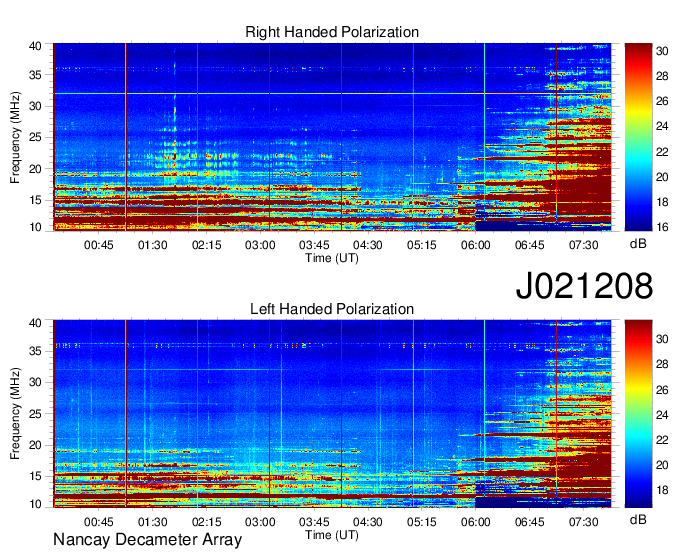Click the 22 value on Right Handed colorbar
Image resolution: width=680 pixels, height=552 pixels.
[662, 152]
